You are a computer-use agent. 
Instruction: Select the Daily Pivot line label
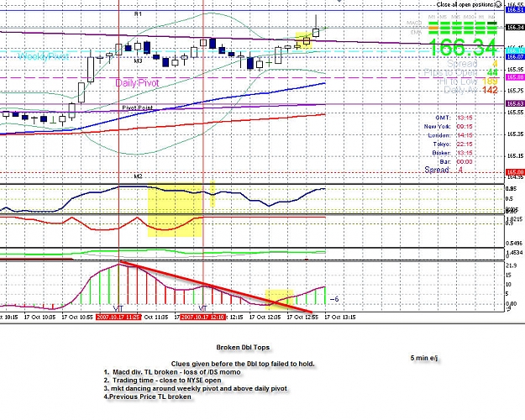tap(137, 83)
